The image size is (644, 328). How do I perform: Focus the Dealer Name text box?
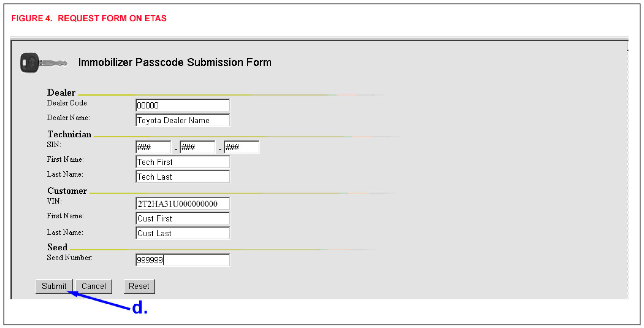pyautogui.click(x=182, y=120)
